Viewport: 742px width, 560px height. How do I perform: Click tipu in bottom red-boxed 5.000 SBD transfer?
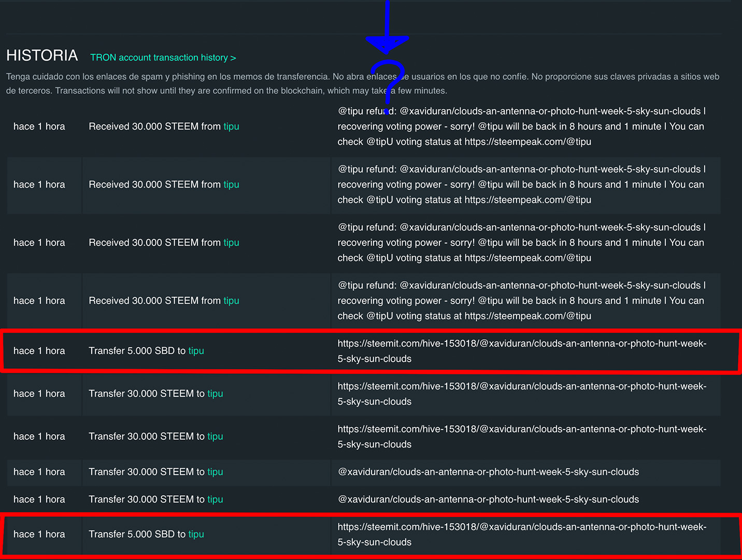(x=196, y=534)
